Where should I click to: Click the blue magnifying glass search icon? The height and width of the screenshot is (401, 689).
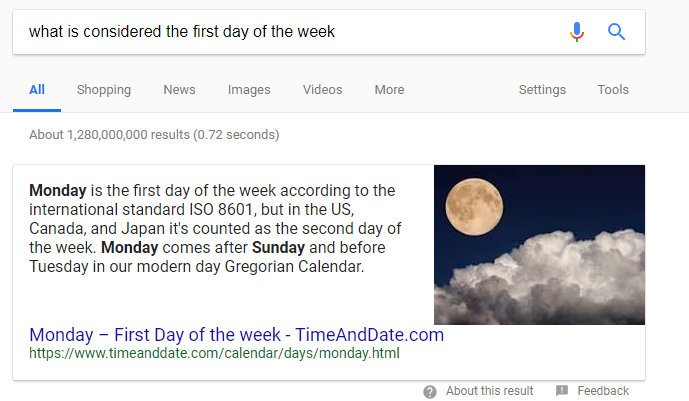pyautogui.click(x=616, y=32)
